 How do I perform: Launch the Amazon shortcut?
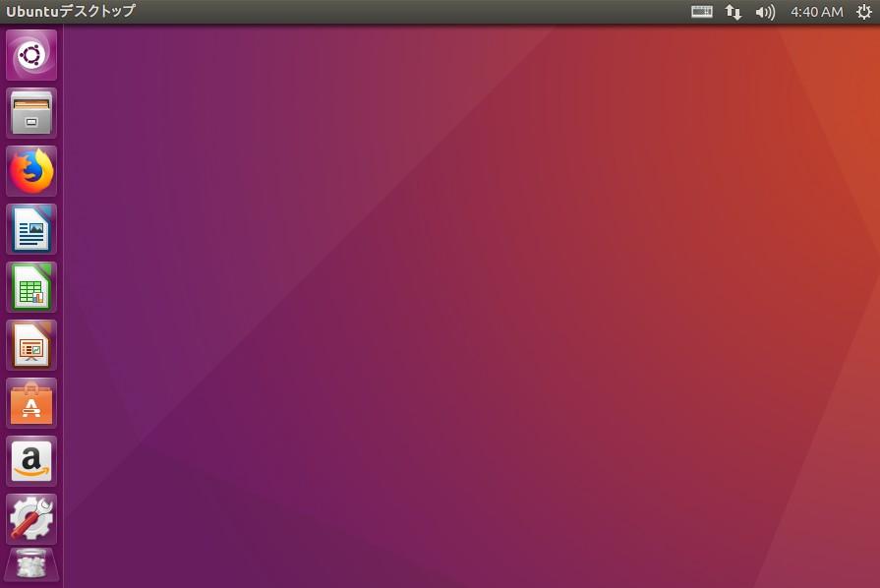pyautogui.click(x=31, y=461)
